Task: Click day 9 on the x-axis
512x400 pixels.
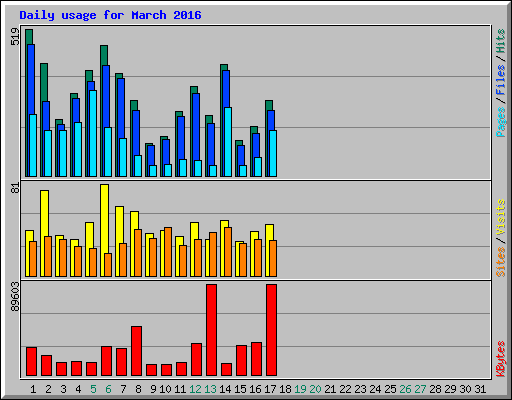Action: pyautogui.click(x=153, y=389)
